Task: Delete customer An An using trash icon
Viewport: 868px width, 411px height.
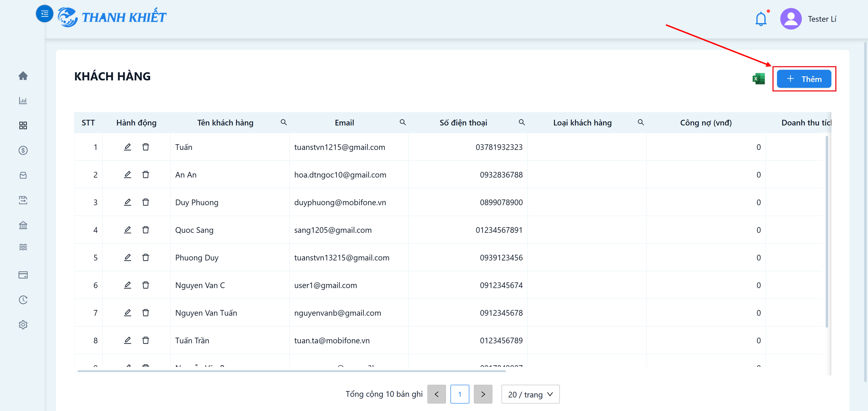Action: 146,175
